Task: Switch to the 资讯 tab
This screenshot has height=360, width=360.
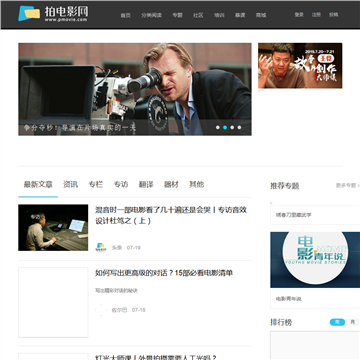Action: 70,184
